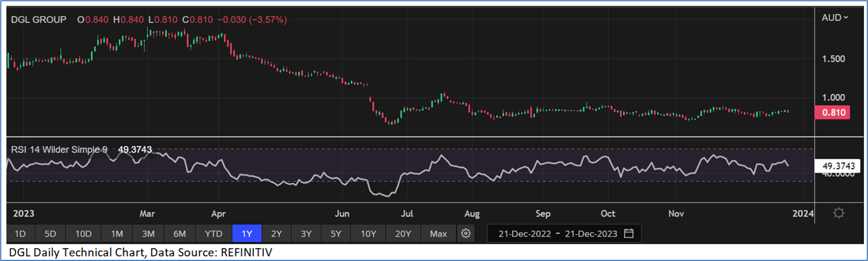Image resolution: width=868 pixels, height=261 pixels.
Task: Click the calendar icon in date range
Action: click(x=629, y=233)
